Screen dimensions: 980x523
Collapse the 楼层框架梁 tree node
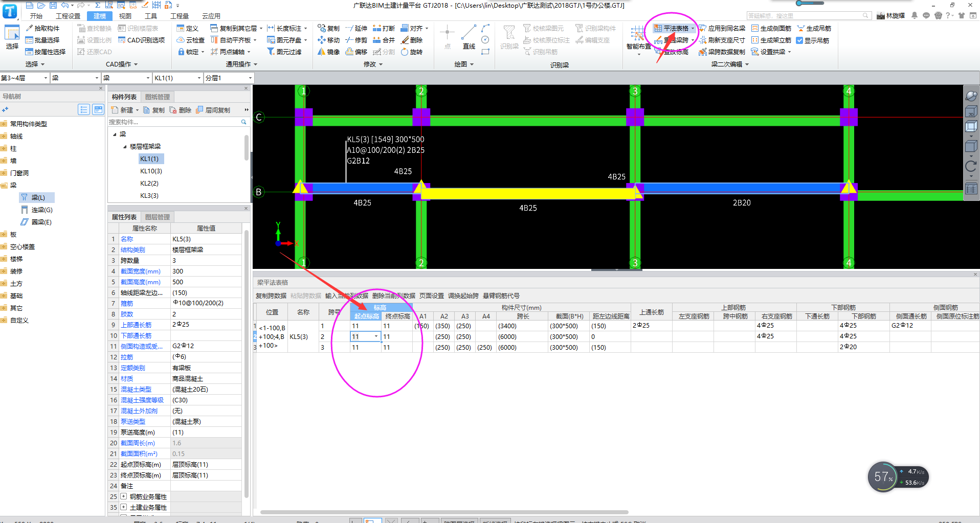click(125, 147)
